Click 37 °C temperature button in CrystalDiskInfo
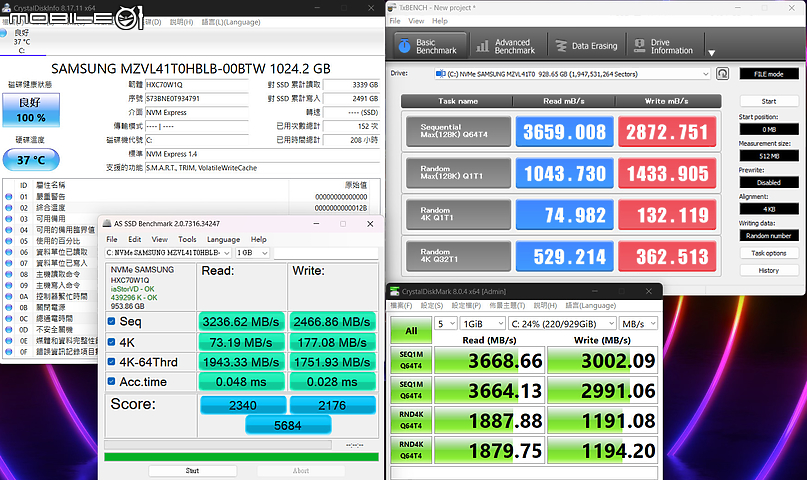The image size is (807, 480). 31,160
